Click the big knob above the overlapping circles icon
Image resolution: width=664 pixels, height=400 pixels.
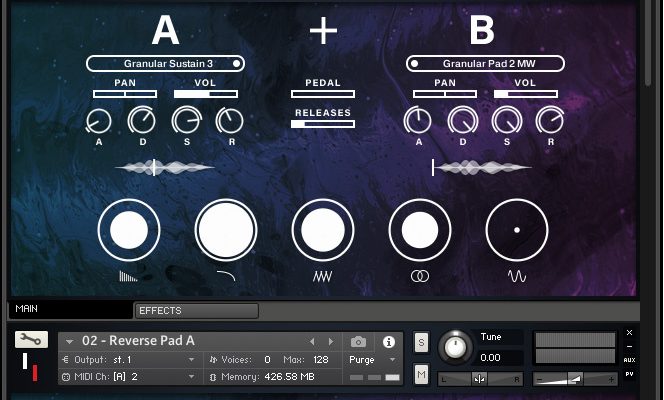click(x=419, y=229)
